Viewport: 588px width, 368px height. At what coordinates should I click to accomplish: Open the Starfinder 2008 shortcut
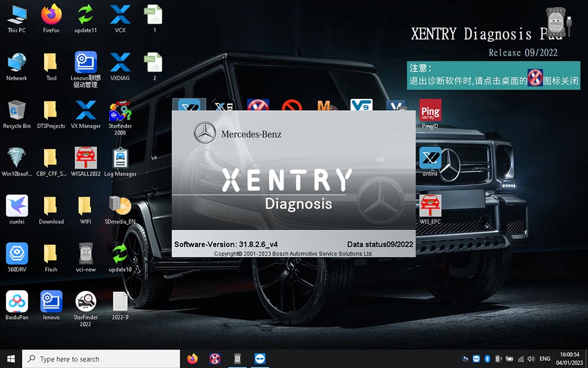120,118
